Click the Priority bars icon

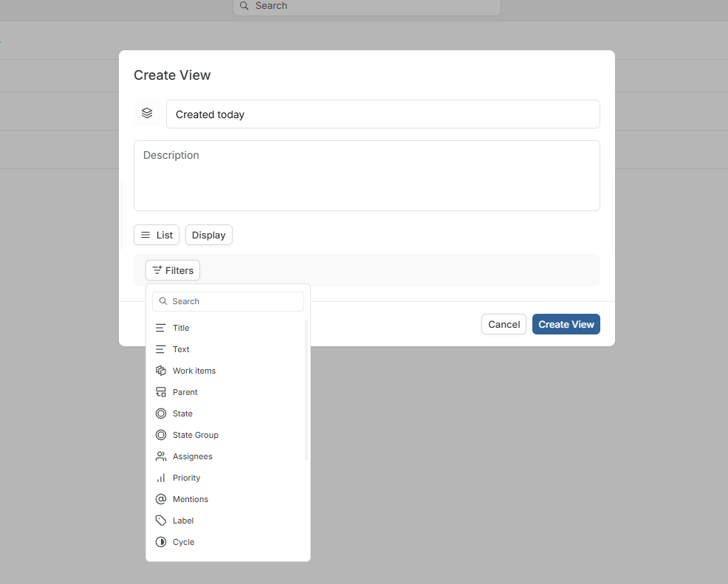coord(161,478)
